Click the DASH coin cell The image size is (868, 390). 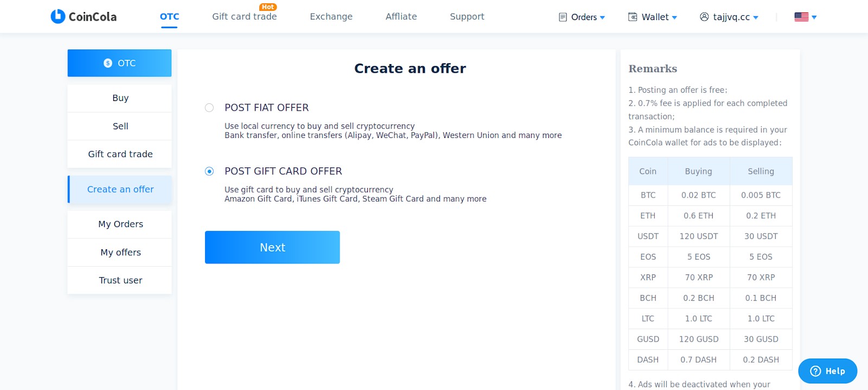(648, 360)
